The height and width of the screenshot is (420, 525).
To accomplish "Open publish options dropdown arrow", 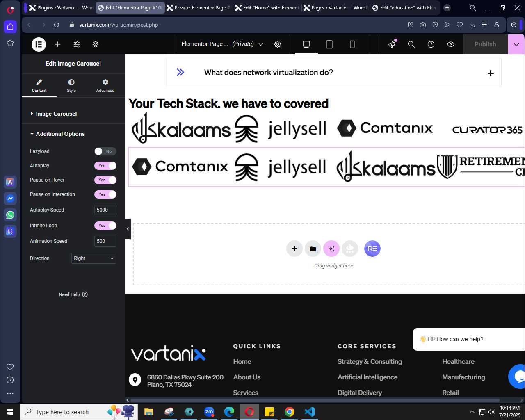I will (x=516, y=44).
